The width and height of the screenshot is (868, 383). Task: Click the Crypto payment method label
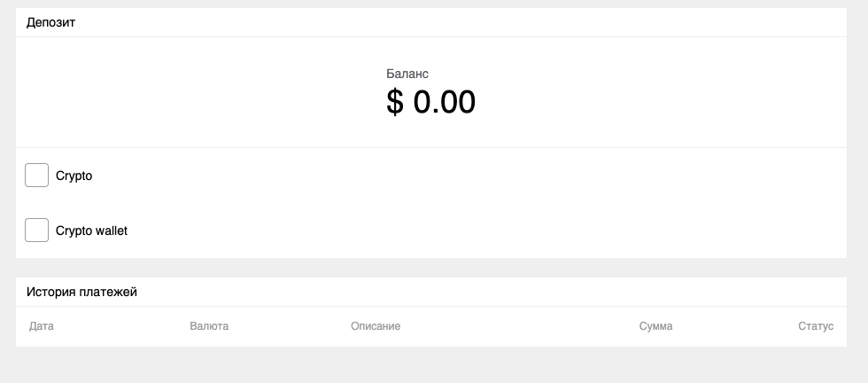pyautogui.click(x=74, y=176)
